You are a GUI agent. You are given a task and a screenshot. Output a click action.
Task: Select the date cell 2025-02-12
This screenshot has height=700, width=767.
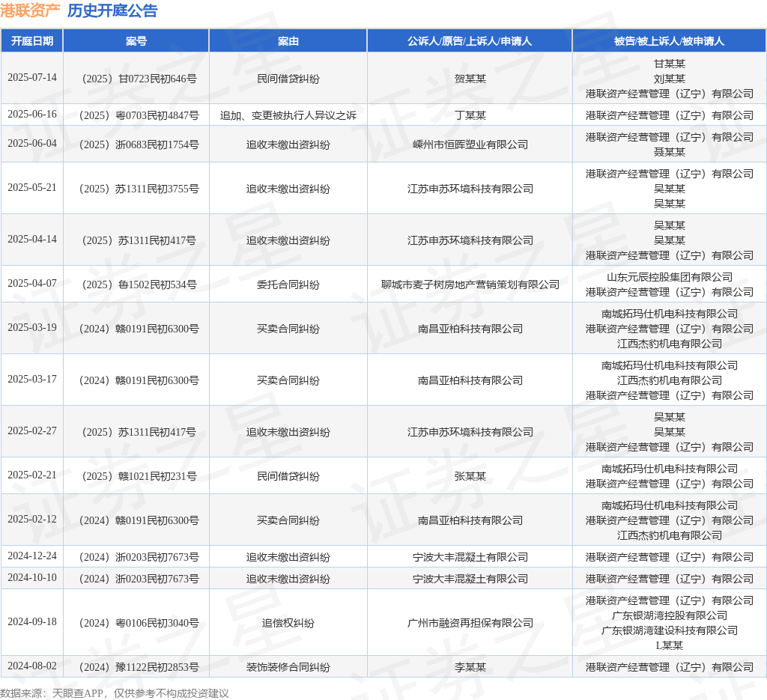pos(32,519)
